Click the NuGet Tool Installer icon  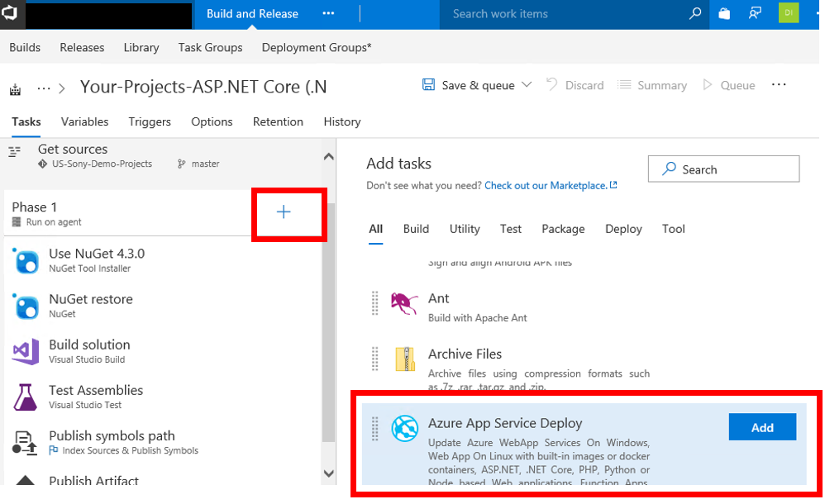(x=26, y=260)
